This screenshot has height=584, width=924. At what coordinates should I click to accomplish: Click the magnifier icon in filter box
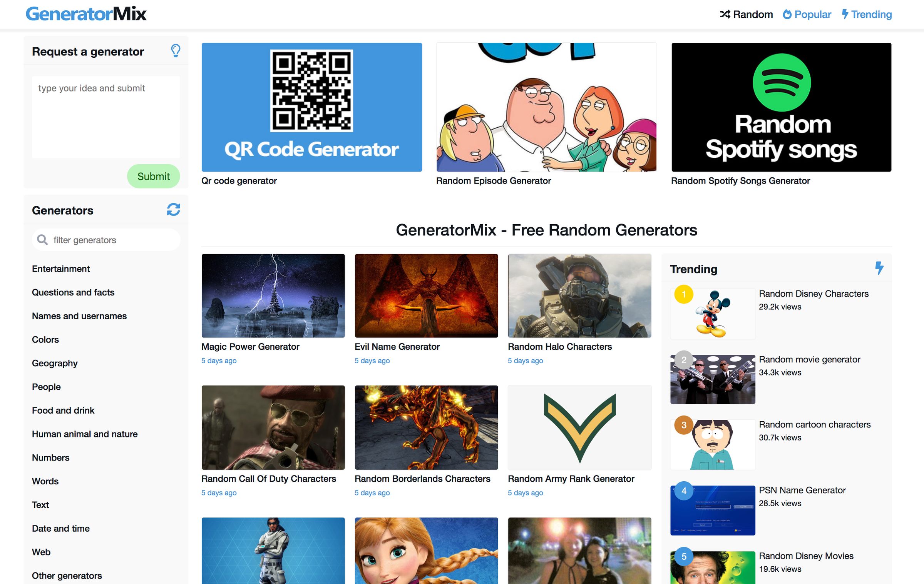tap(42, 240)
